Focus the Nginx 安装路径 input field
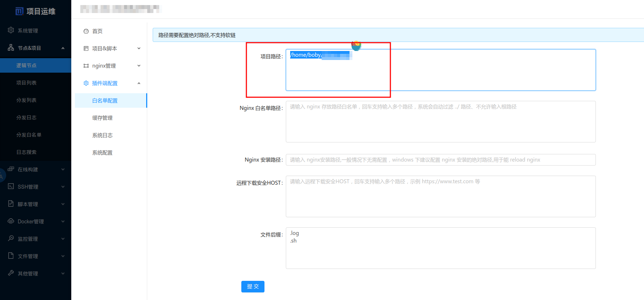The height and width of the screenshot is (300, 644). point(440,160)
